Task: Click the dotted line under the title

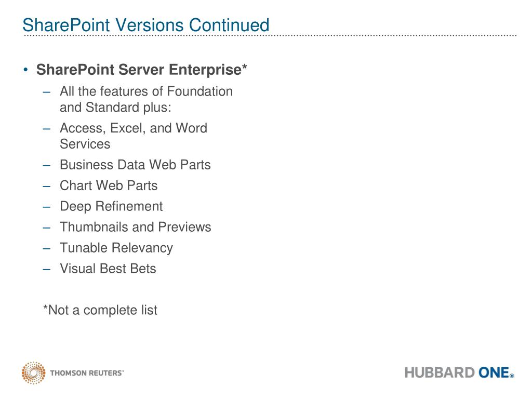Action: (270, 36)
